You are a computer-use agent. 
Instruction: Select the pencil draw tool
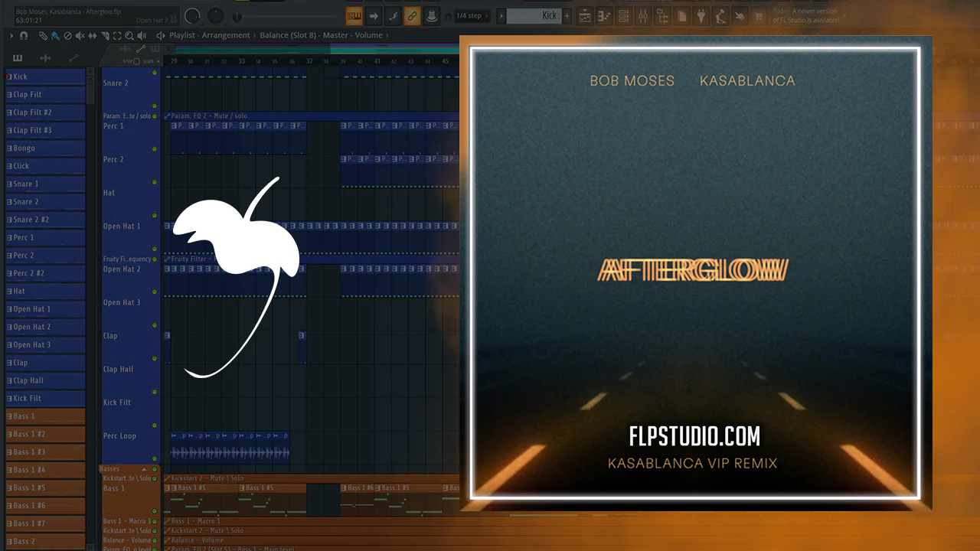(43, 35)
